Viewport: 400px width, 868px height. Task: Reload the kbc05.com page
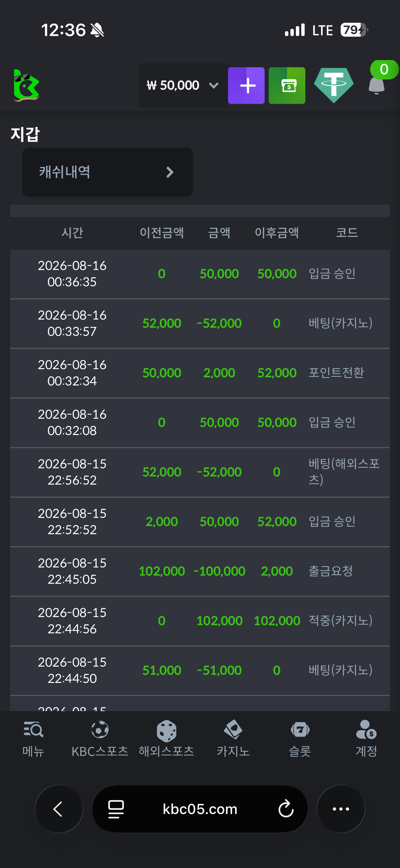(286, 809)
